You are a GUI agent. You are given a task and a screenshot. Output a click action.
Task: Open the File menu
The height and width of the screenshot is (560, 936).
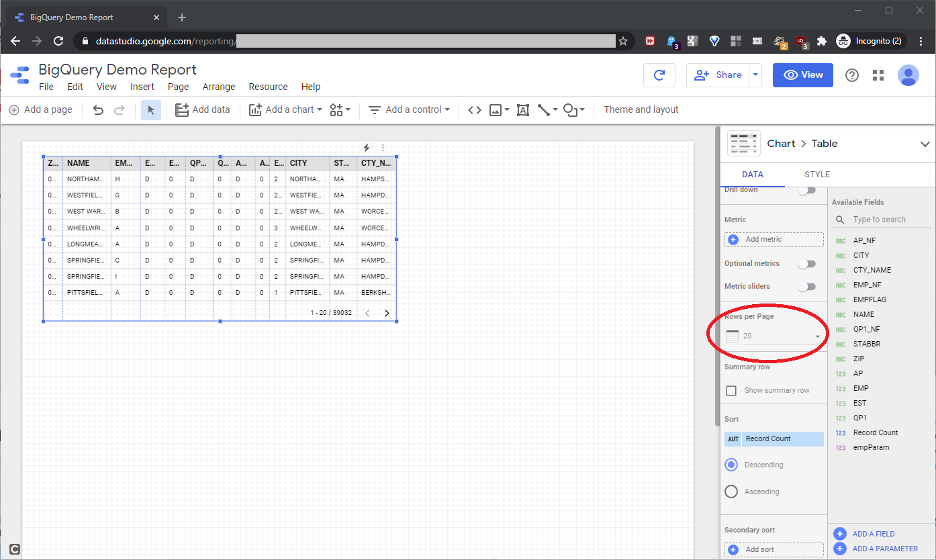point(46,87)
